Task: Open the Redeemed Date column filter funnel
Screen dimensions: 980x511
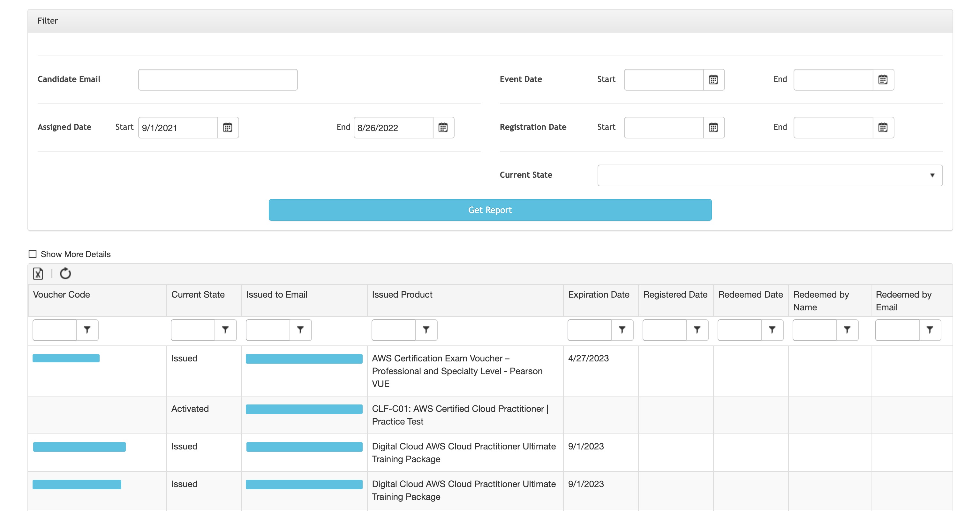Action: 772,330
